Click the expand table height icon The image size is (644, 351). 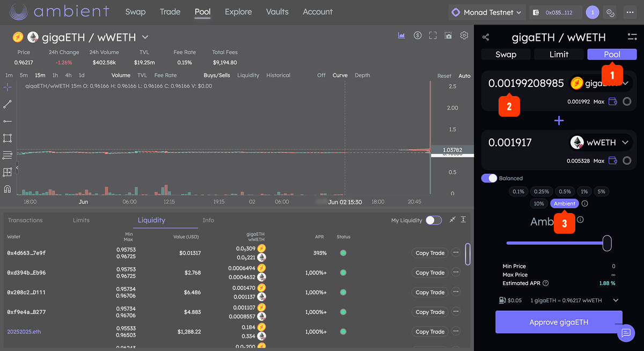tap(463, 220)
